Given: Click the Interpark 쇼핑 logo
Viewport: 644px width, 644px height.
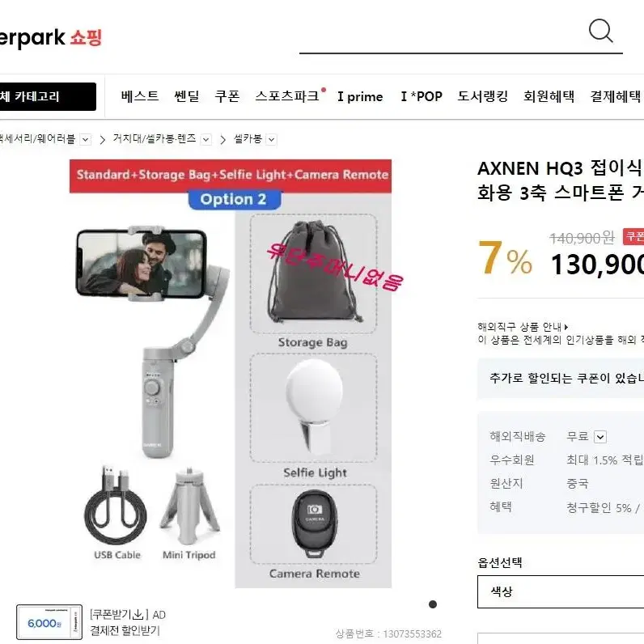Looking at the screenshot, I should [x=51, y=38].
